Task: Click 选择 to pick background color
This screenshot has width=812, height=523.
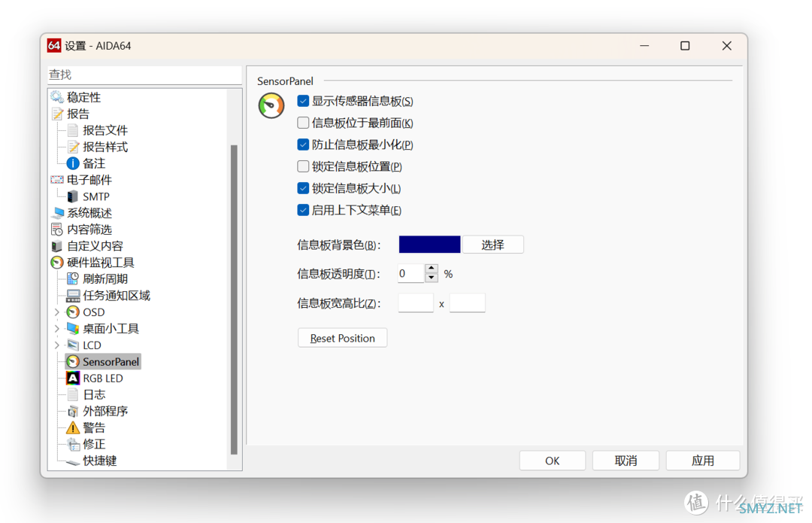Action: pyautogui.click(x=492, y=245)
